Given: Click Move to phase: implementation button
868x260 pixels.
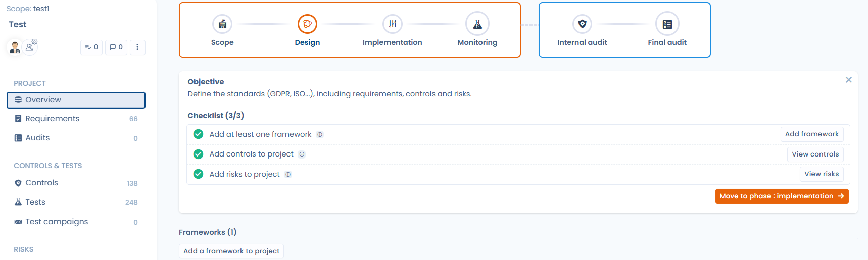Looking at the screenshot, I should coord(782,196).
